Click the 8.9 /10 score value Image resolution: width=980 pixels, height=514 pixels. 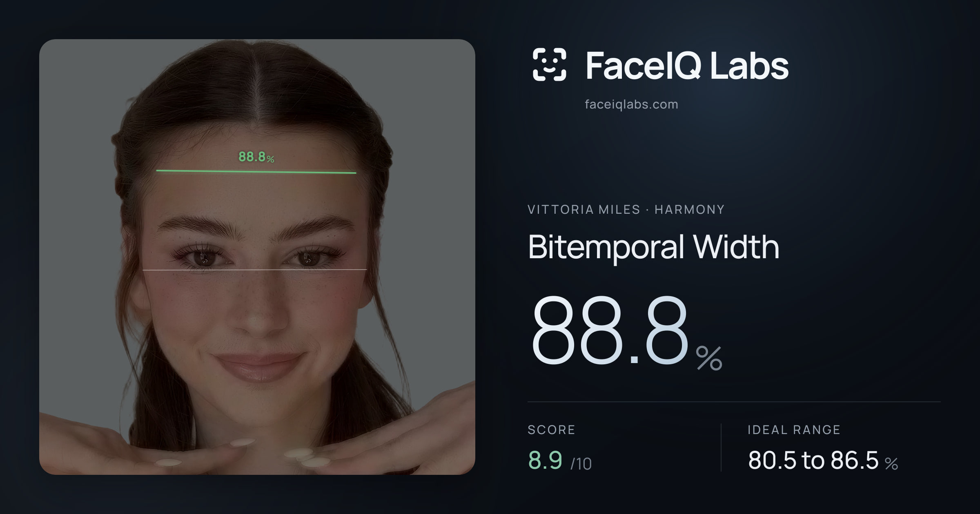[x=560, y=461]
